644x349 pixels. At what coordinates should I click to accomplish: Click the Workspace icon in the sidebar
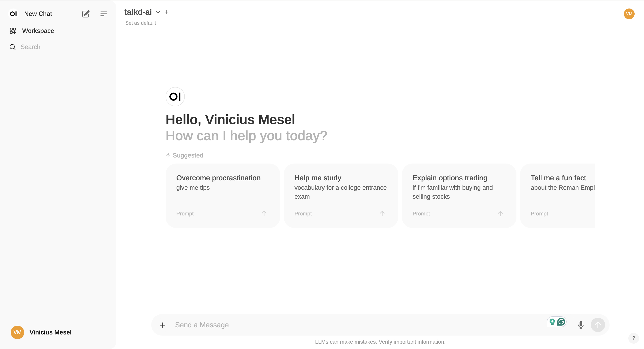13,30
